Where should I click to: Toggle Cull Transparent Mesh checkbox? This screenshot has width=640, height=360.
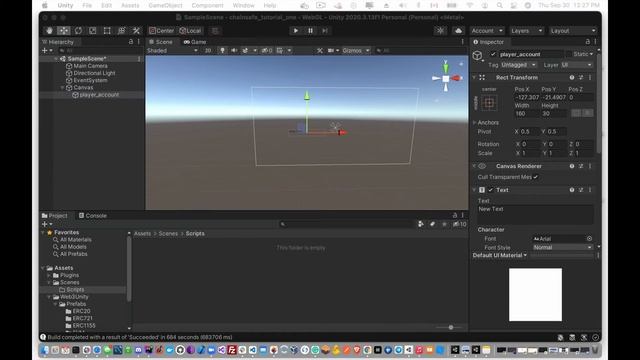[536, 177]
